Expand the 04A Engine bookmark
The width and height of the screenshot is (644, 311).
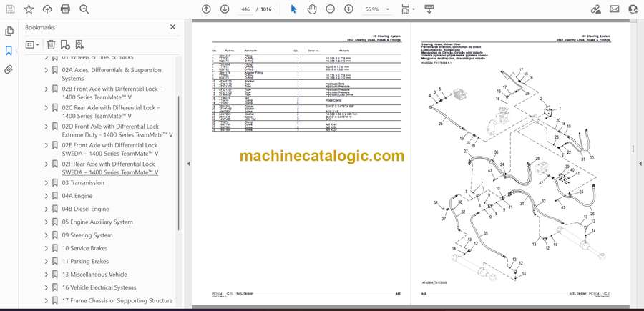click(46, 196)
